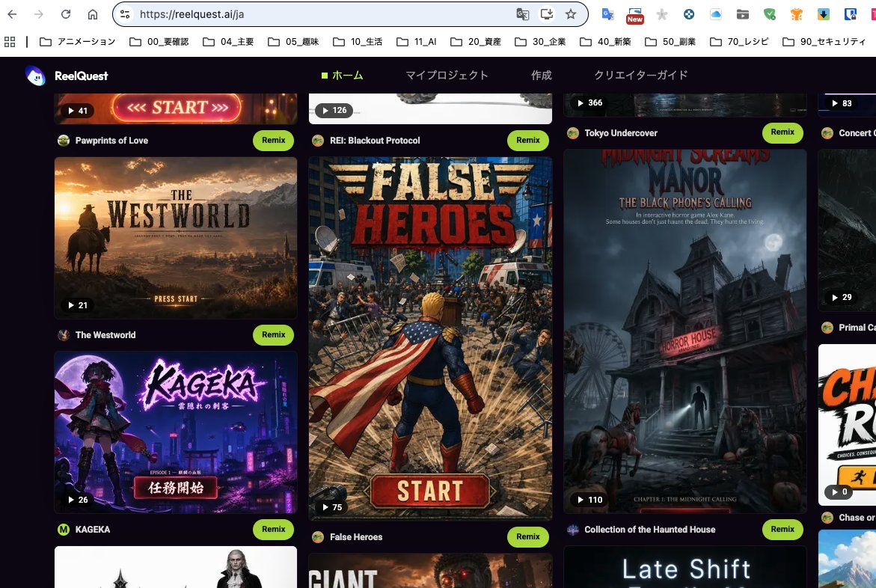Remix KAGEKA

coord(273,530)
